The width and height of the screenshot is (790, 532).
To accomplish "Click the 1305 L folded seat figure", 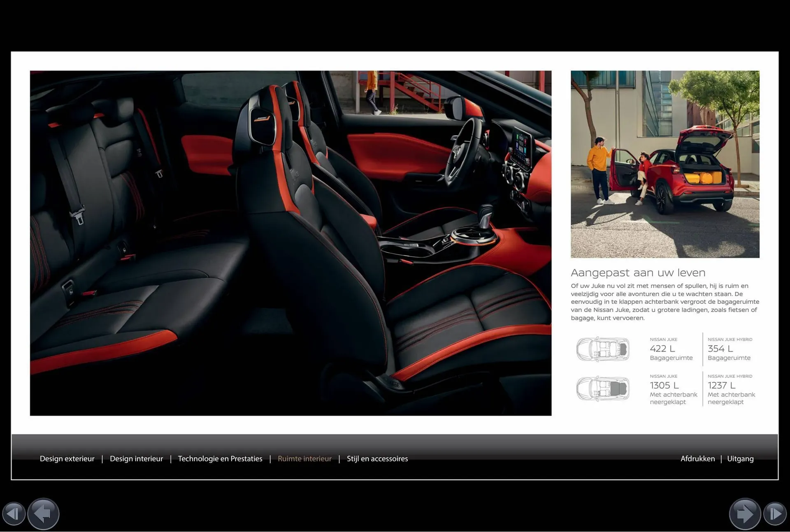I will [x=664, y=386].
